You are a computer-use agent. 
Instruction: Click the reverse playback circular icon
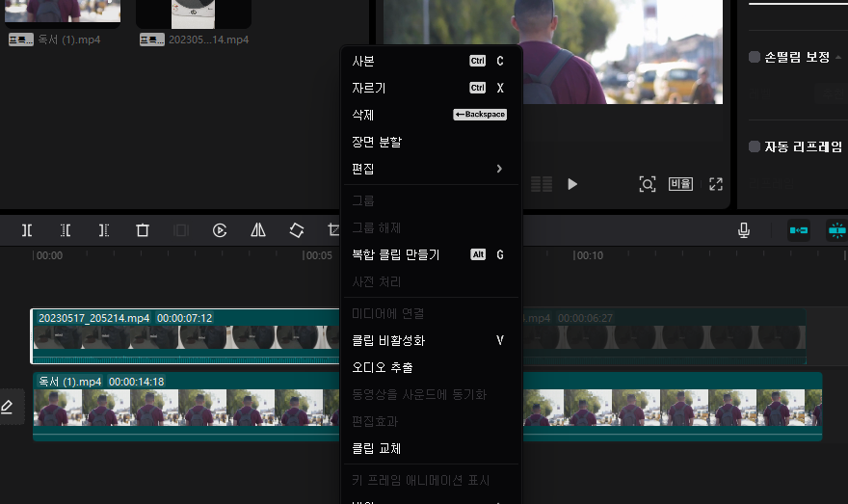tap(220, 230)
